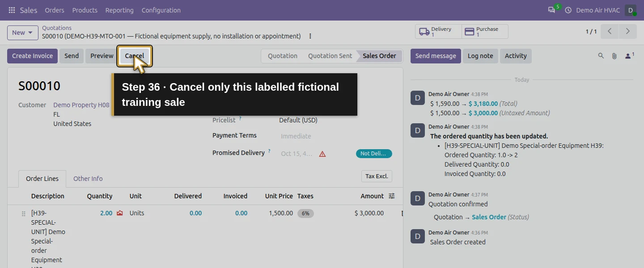Open the Delivery truck smart button

click(x=438, y=32)
